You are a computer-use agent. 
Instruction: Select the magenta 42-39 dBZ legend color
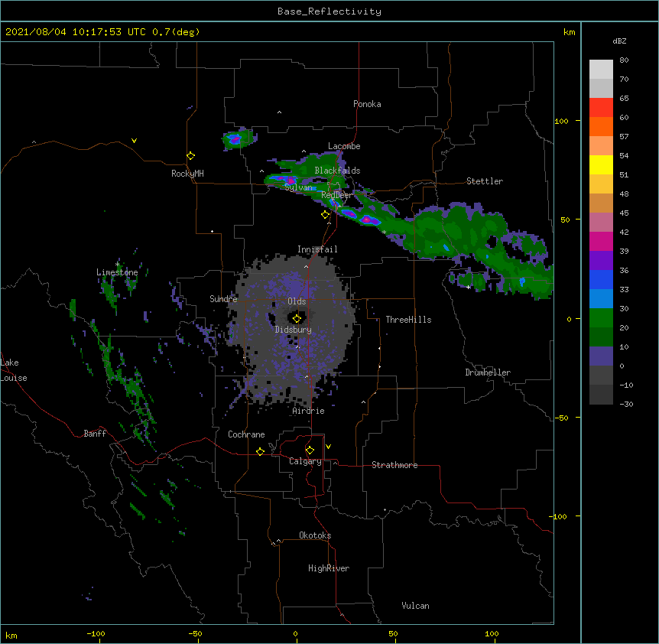(601, 241)
